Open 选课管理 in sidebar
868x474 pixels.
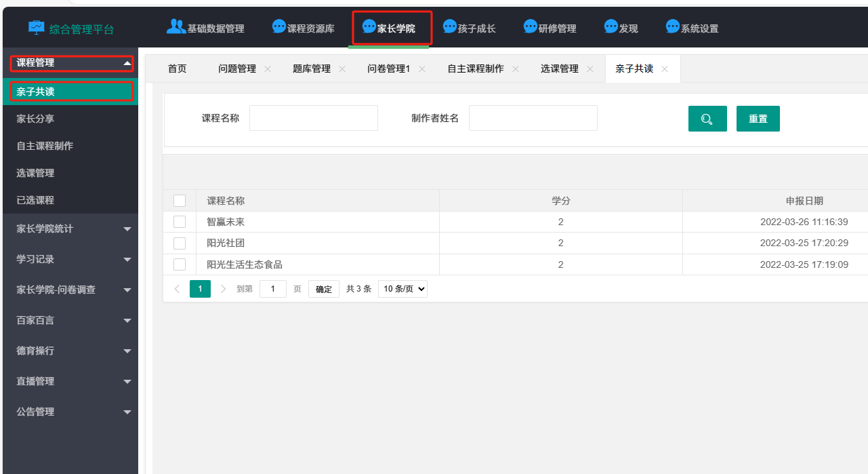tap(70, 173)
